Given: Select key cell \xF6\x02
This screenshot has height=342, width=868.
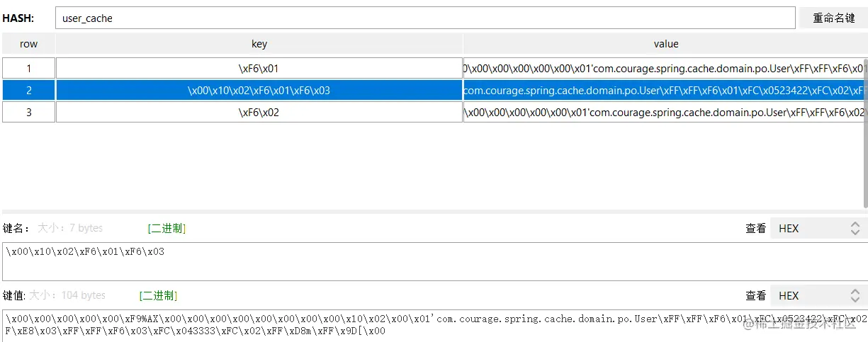Looking at the screenshot, I should pyautogui.click(x=259, y=112).
